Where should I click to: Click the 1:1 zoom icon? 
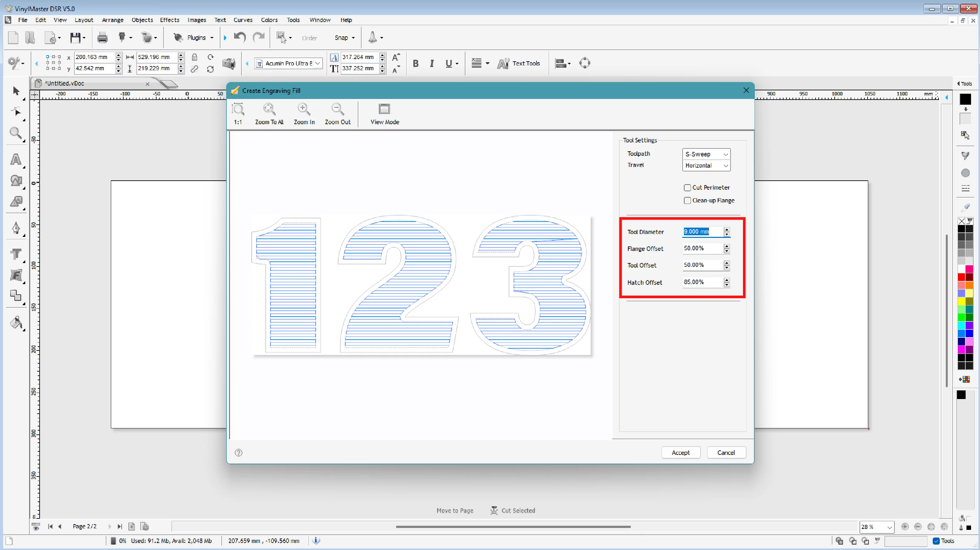point(238,109)
